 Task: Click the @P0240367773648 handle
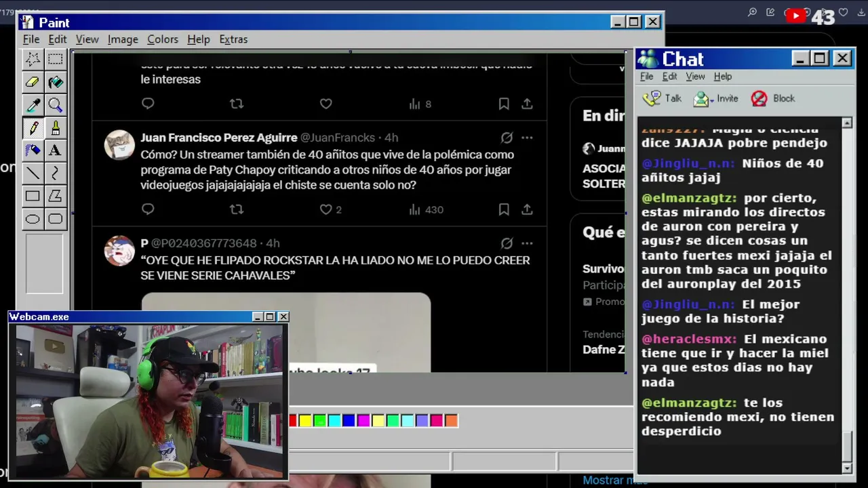204,243
